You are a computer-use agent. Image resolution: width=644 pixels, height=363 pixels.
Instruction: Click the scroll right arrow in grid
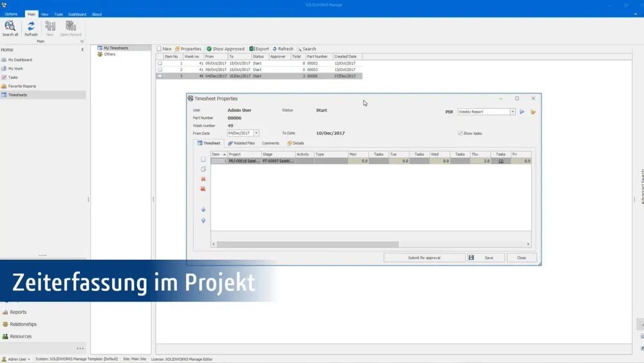coord(528,244)
